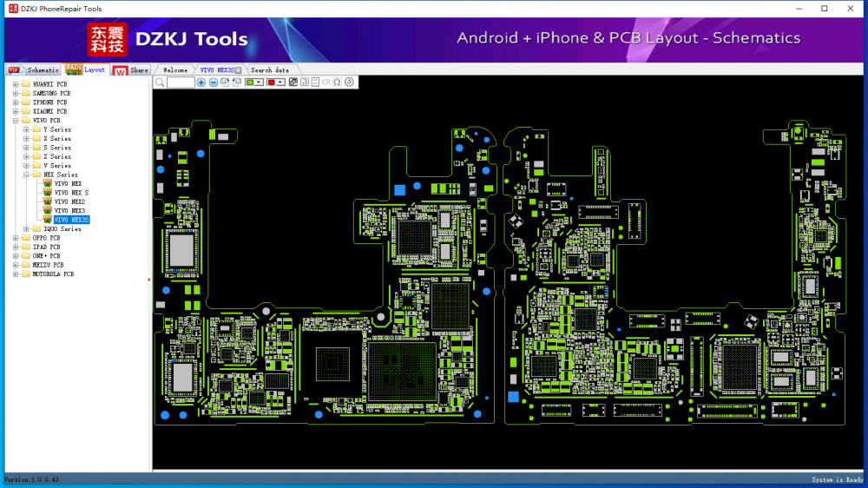Click the magnifier search icon in toolbar
This screenshot has height=488, width=868.
(x=160, y=82)
